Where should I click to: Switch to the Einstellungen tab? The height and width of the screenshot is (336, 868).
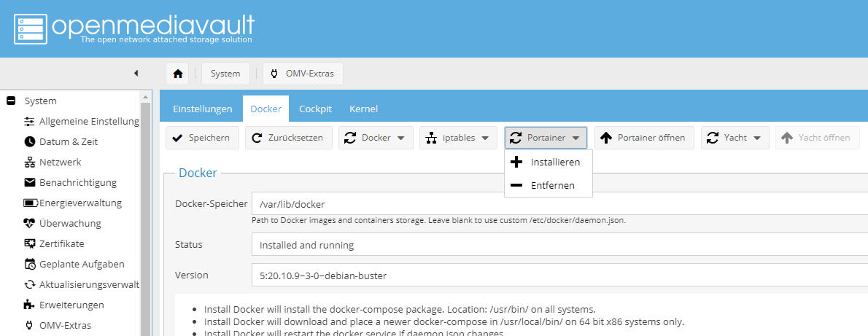202,109
